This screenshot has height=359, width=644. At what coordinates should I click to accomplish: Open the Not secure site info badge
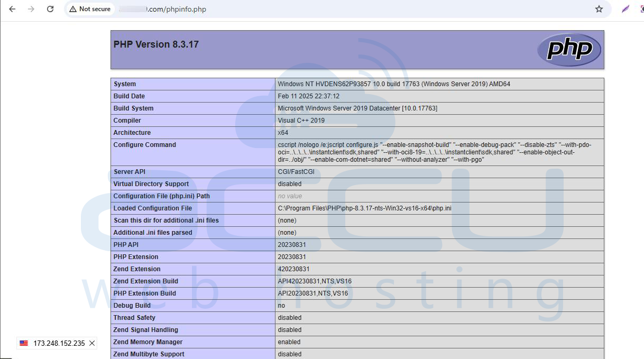pos(90,9)
